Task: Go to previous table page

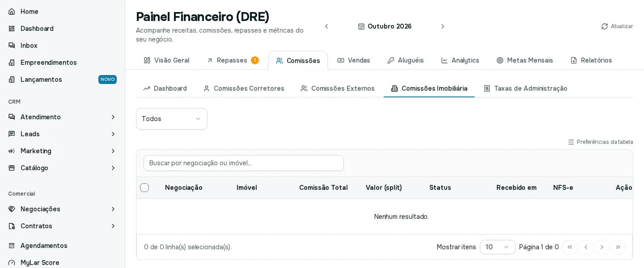Action: [x=586, y=247]
